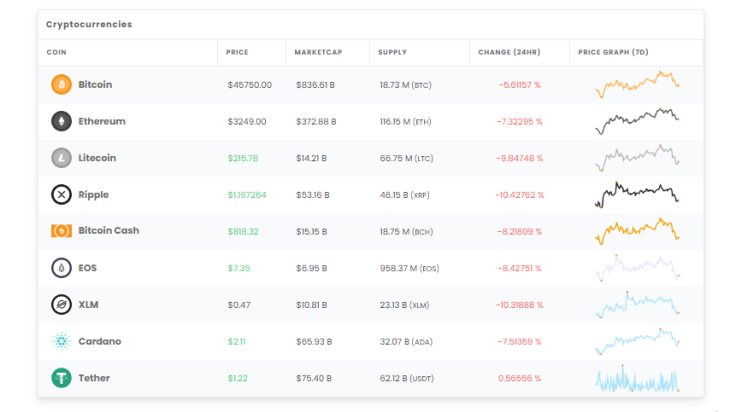
Task: Click Bitcoin supply 18.73 M (BTC)
Action: point(406,85)
